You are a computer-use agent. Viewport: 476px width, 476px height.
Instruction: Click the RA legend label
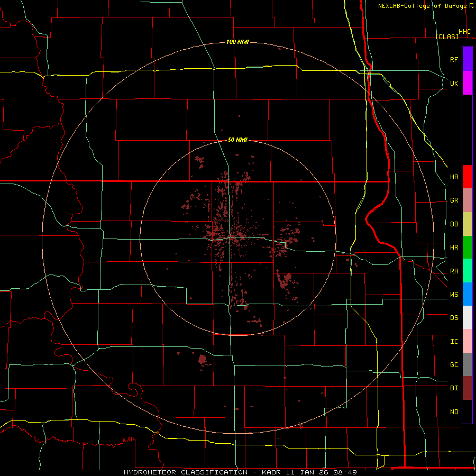[x=454, y=271]
